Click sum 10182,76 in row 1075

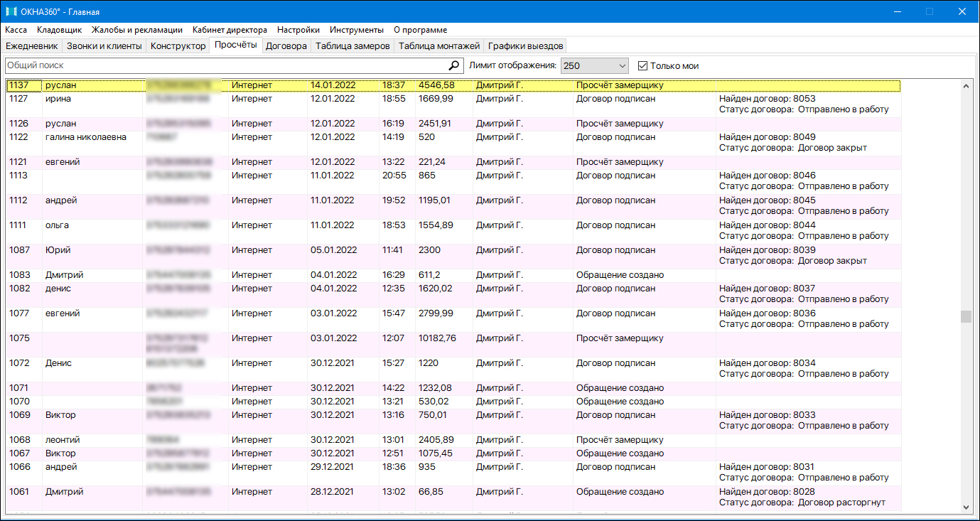click(x=438, y=338)
